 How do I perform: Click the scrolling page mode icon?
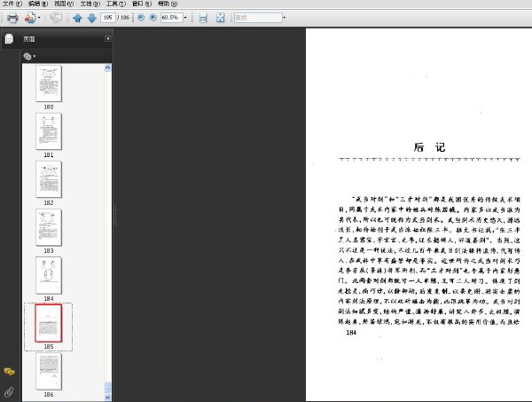click(x=203, y=18)
